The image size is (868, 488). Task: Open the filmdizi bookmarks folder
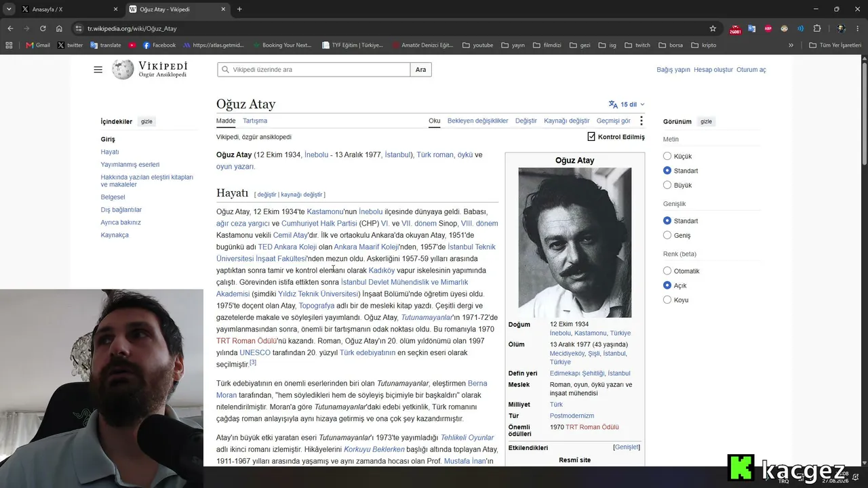(547, 45)
